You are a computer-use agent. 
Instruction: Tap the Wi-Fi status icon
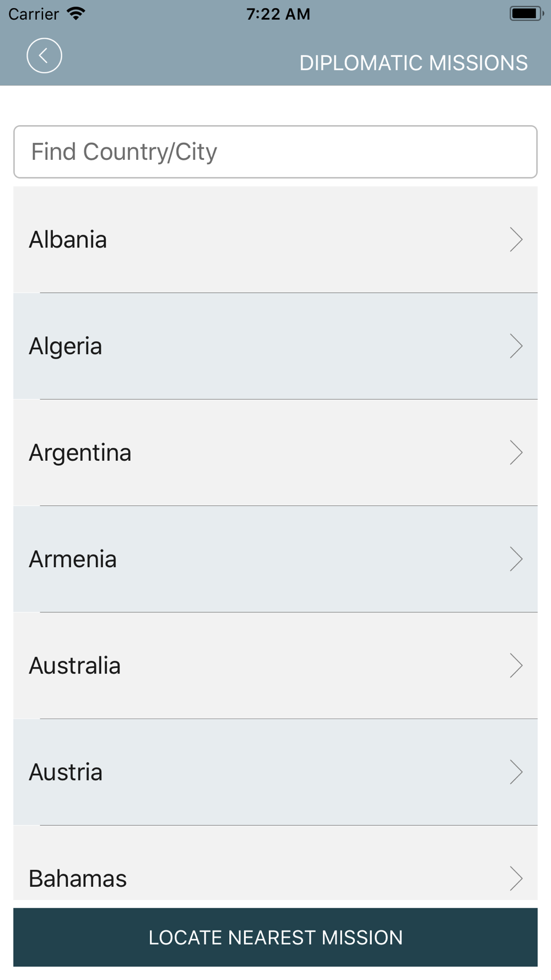point(76,14)
